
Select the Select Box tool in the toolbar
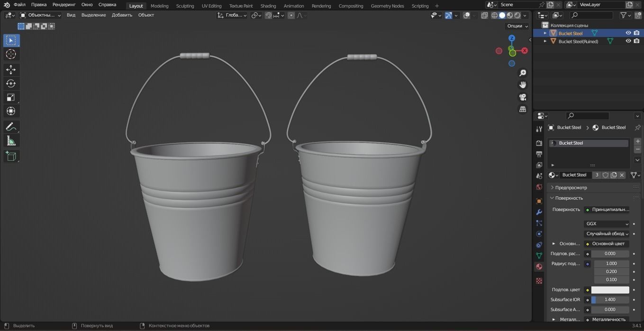pos(11,40)
